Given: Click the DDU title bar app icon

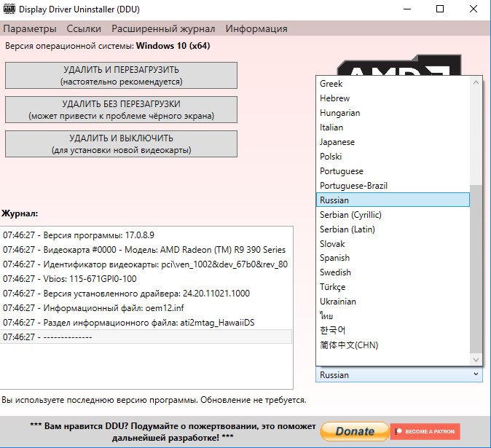Looking at the screenshot, I should (9, 9).
